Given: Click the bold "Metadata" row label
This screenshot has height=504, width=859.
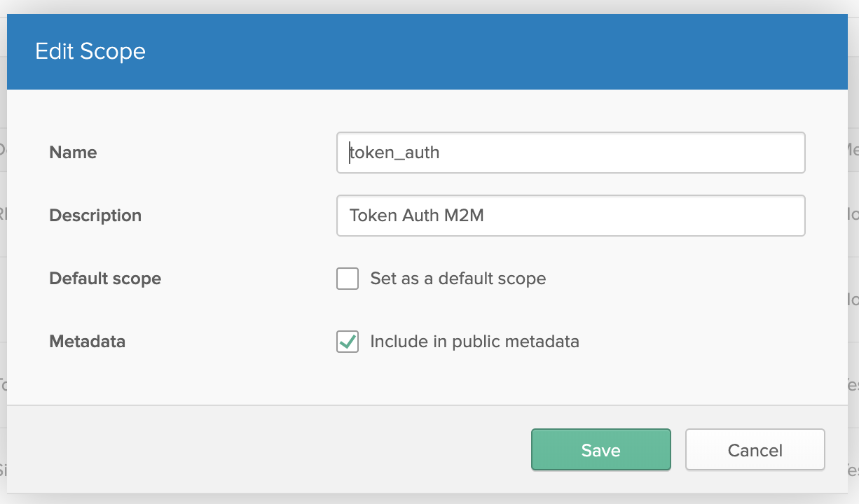Looking at the screenshot, I should (x=87, y=342).
